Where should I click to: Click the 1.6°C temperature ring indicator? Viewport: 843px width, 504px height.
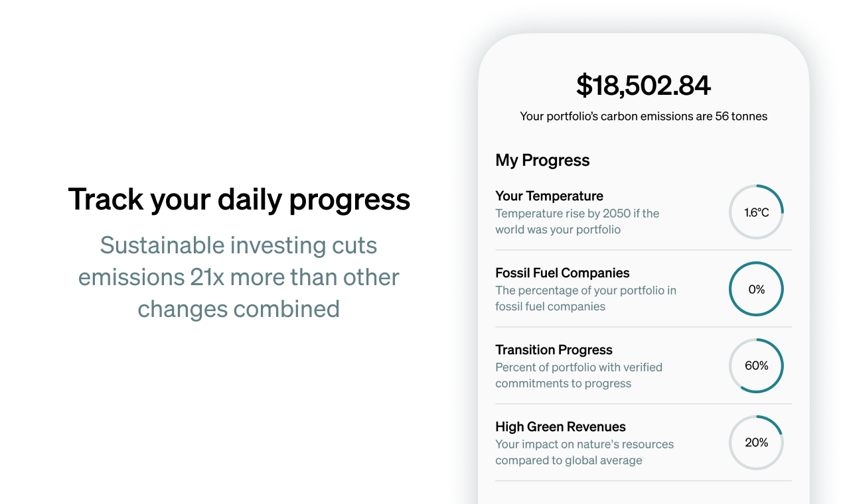(x=756, y=212)
